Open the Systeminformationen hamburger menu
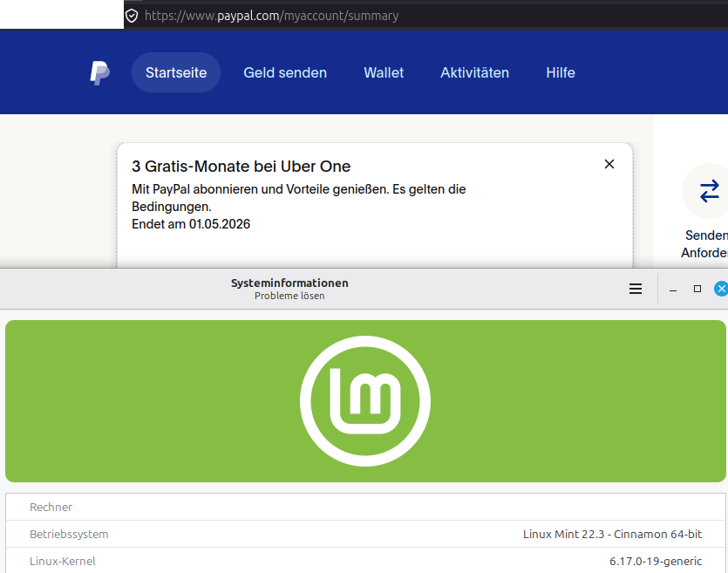The width and height of the screenshot is (728, 573). click(636, 289)
